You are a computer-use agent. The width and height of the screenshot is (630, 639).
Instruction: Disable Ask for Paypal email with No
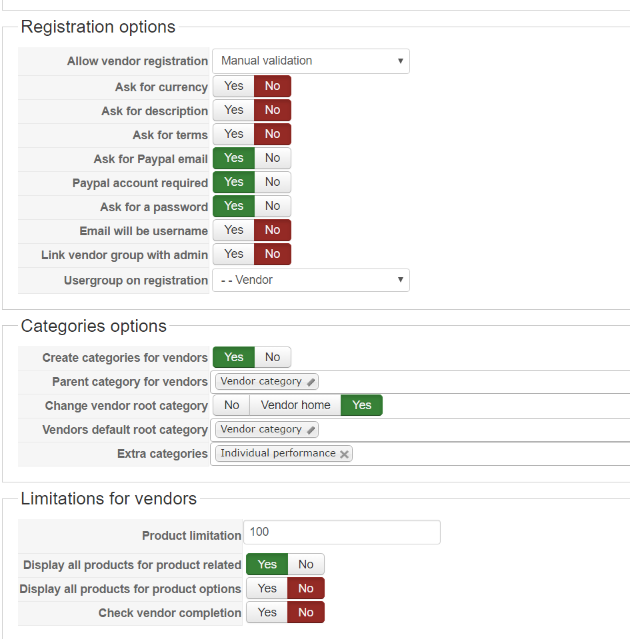pyautogui.click(x=272, y=158)
